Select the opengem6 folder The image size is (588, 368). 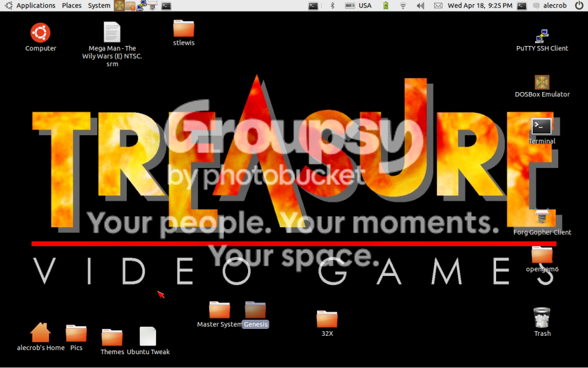(x=542, y=254)
